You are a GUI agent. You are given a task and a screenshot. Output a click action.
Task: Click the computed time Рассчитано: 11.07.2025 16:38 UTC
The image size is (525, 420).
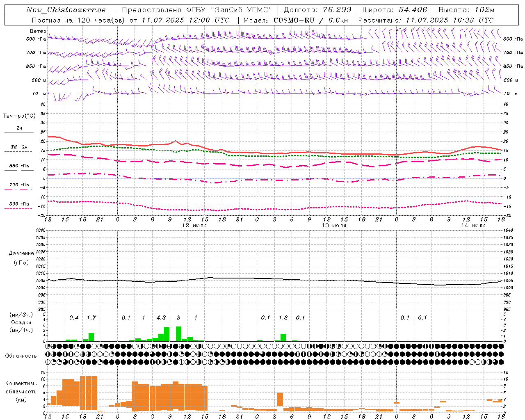[x=426, y=20]
